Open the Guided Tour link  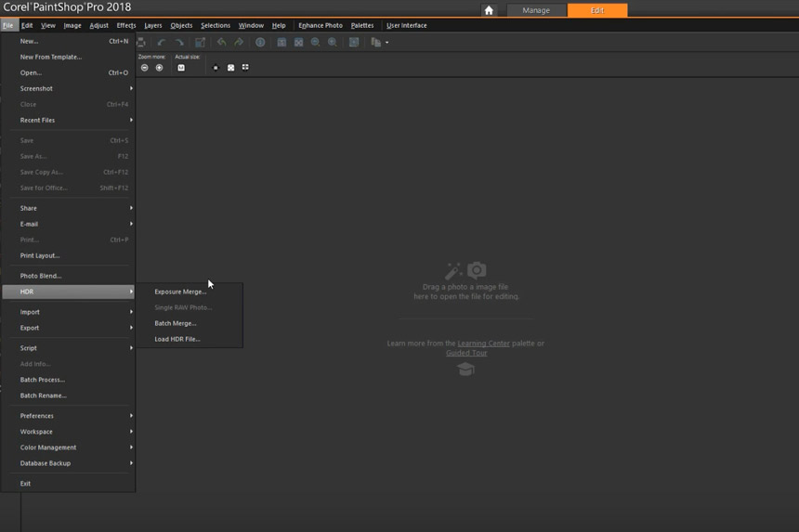point(466,353)
